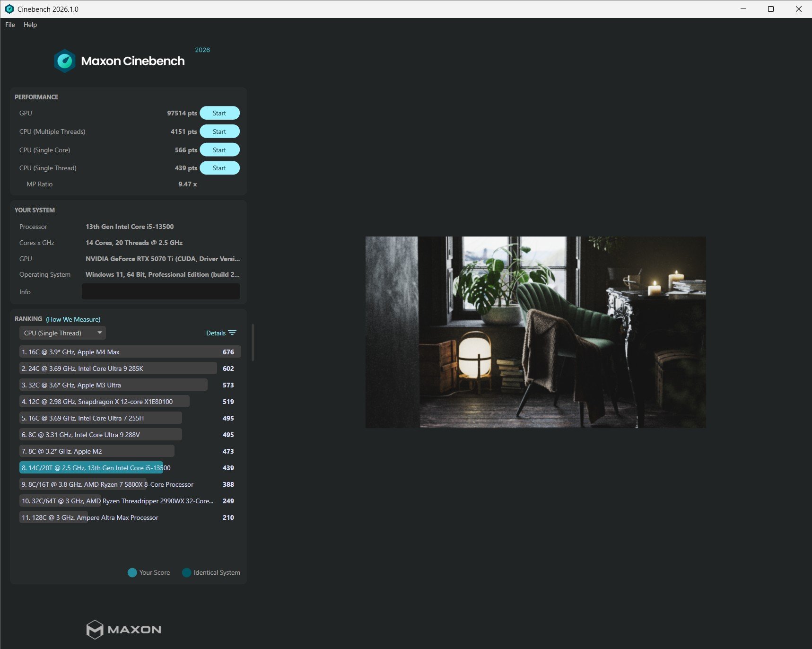This screenshot has height=649, width=812.
Task: Click the Maxon logo at the bottom
Action: [x=124, y=630]
